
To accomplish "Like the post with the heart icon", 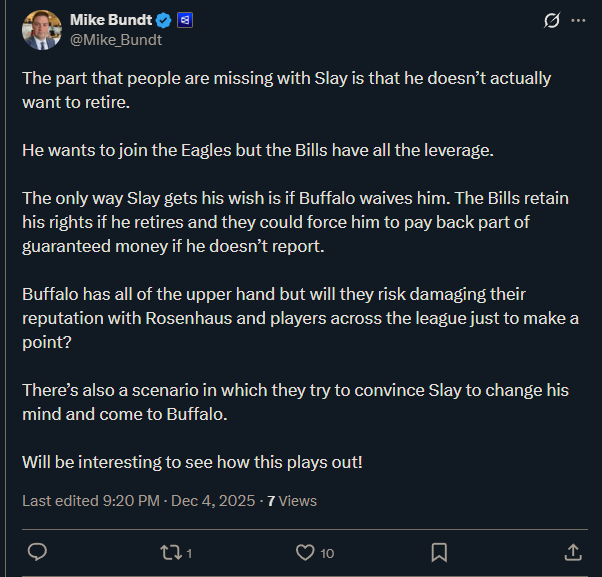I will pos(306,552).
